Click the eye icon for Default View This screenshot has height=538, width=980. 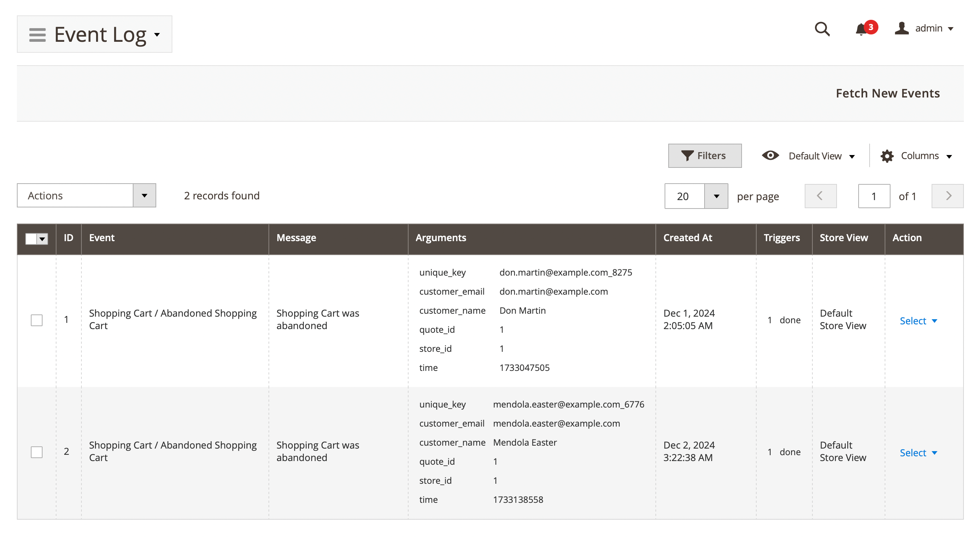tap(770, 155)
